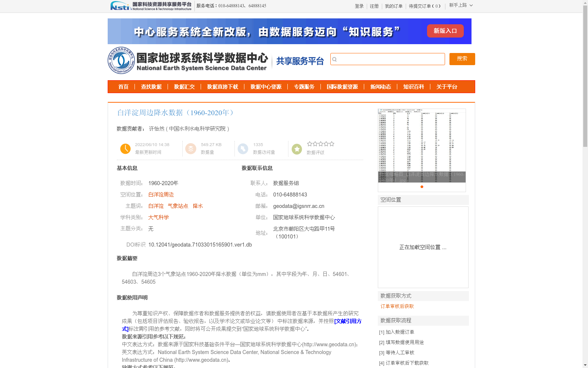Open 数据直接下载 menu item

pos(223,87)
